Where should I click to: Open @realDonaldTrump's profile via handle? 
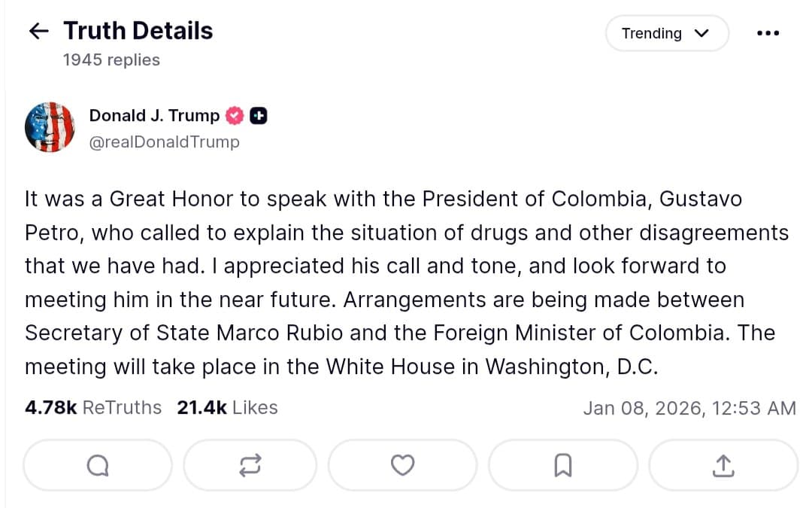(x=165, y=141)
